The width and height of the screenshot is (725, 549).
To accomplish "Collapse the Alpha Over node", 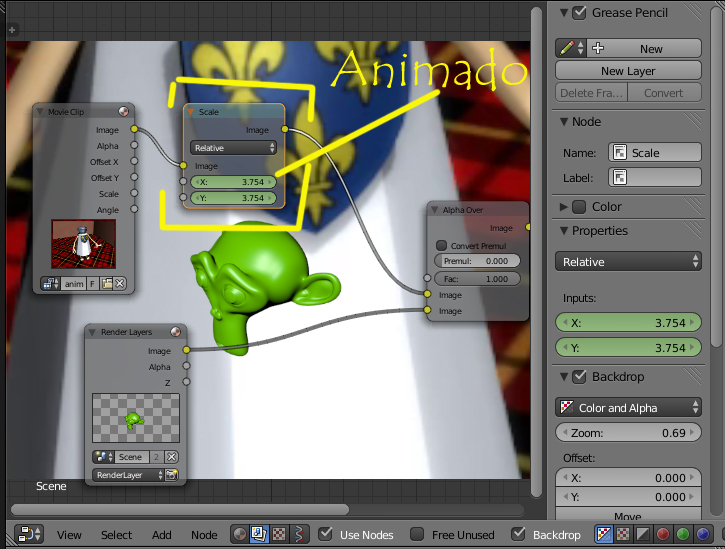I will click(434, 210).
